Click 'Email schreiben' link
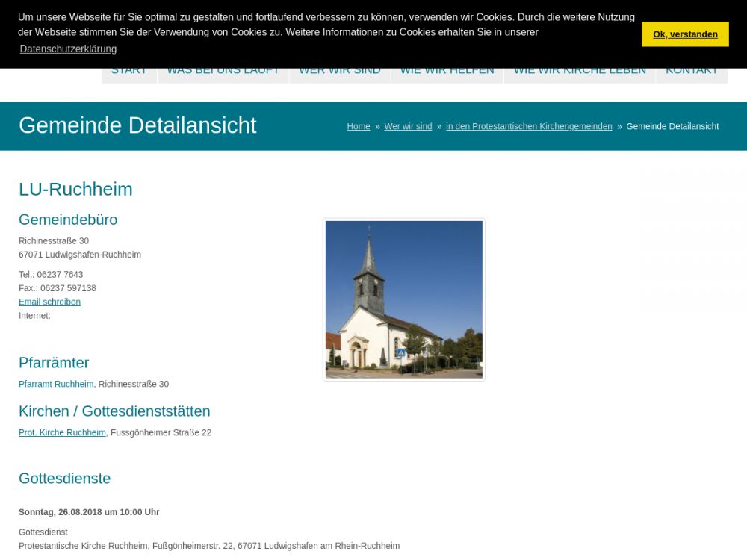Viewport: 747px width, 560px height. [x=49, y=302]
